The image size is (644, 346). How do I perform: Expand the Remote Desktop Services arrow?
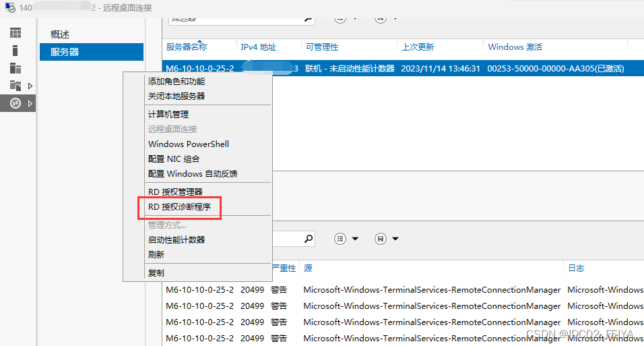tap(30, 104)
